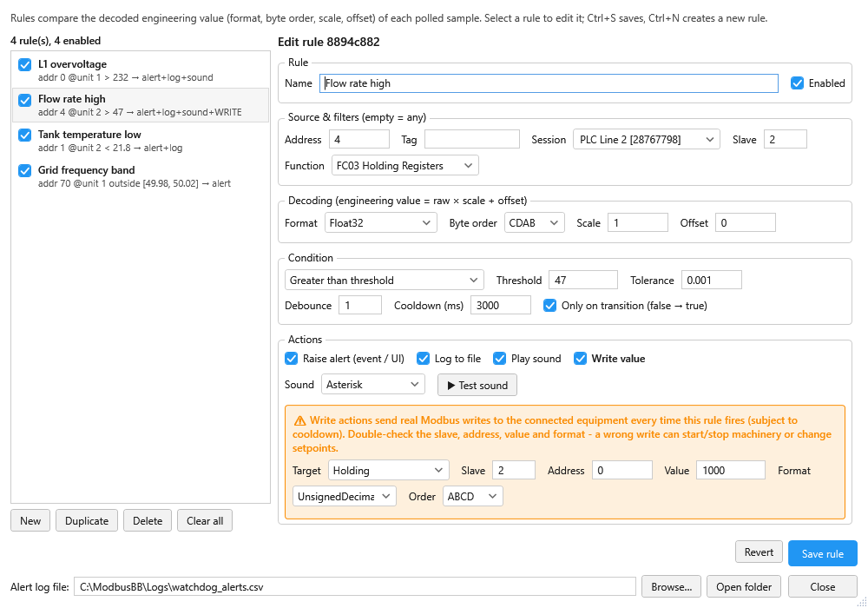Disable the Tank temperature low rule checkbox
868x608 pixels.
(25, 135)
